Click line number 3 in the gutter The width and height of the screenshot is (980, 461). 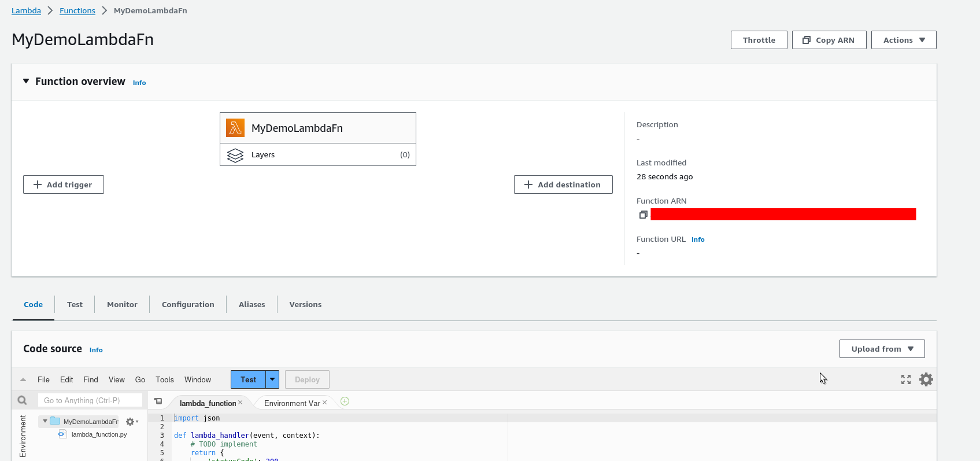point(162,436)
